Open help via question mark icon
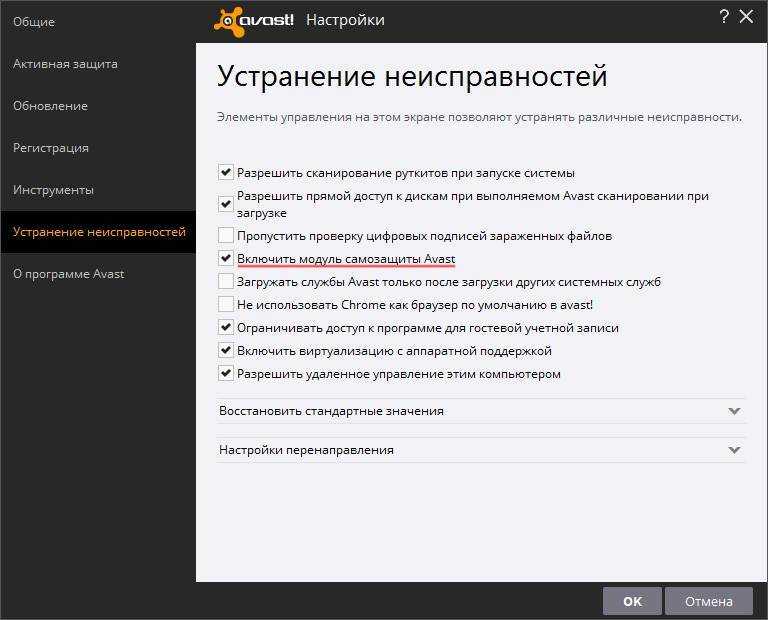Viewport: 768px width, 620px height. (x=724, y=17)
